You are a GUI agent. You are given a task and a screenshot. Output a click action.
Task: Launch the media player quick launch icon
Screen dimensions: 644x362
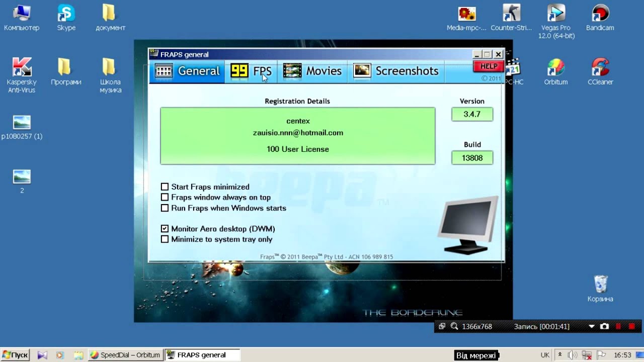coord(60,355)
